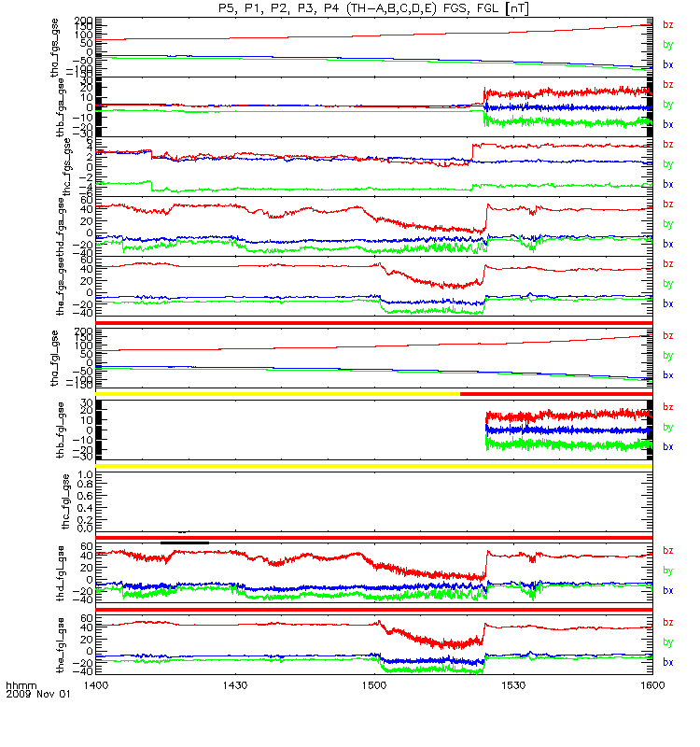Screen dimensions: 700x747
Task: Click by legend beside the_fgs_gse panel
Action: pos(668,284)
